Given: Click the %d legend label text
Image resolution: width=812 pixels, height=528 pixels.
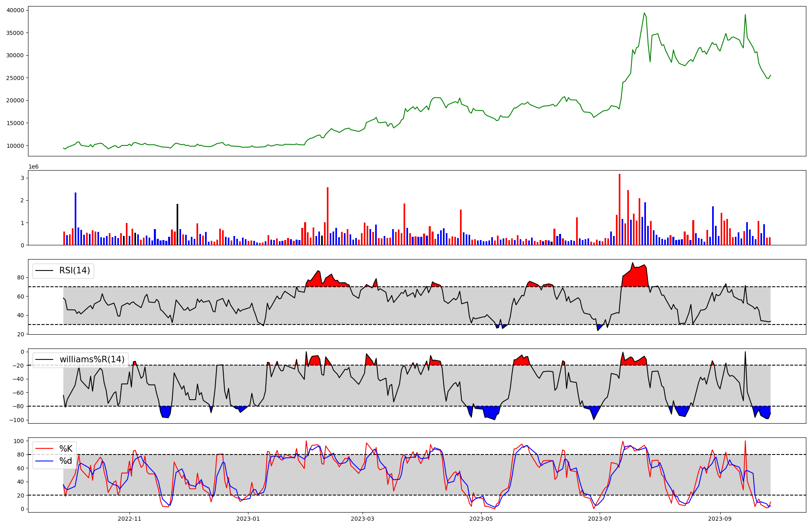Looking at the screenshot, I should [x=66, y=461].
